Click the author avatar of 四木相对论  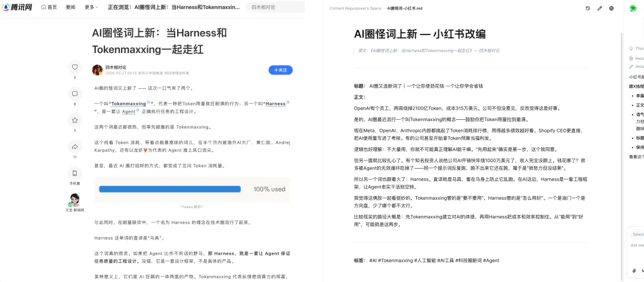pos(97,70)
